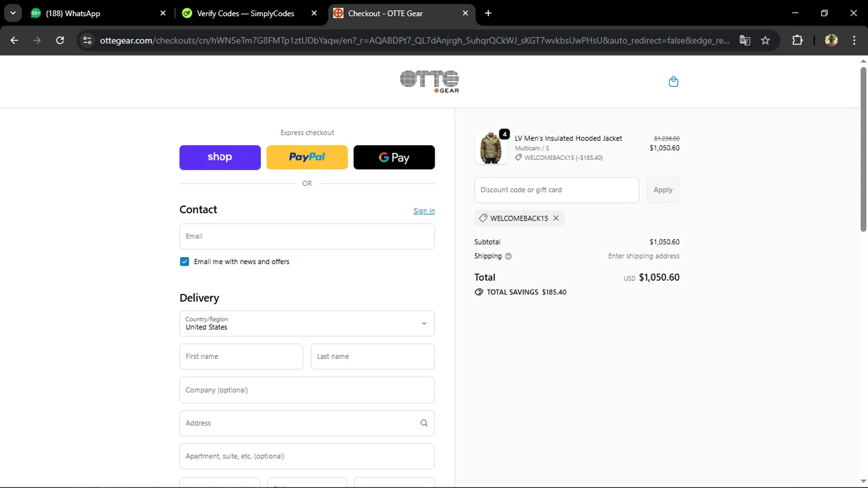The width and height of the screenshot is (868, 488).
Task: Click the translate page icon
Action: pos(745,41)
